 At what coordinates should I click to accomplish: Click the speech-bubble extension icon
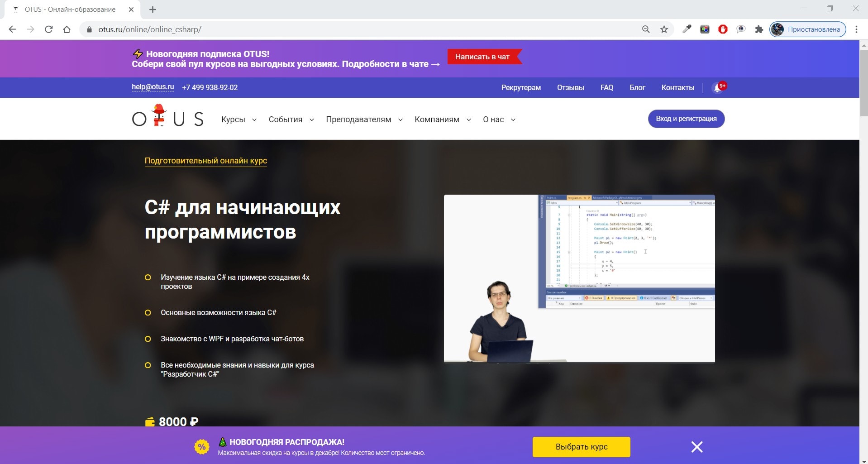tap(741, 29)
